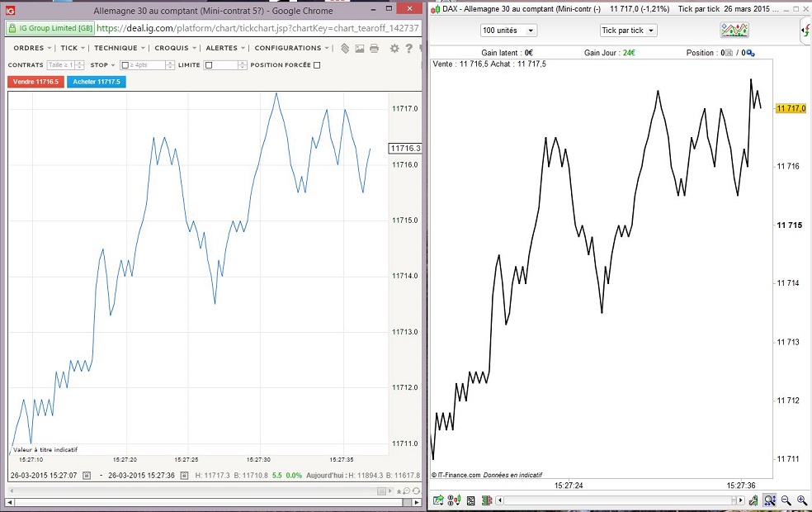The image size is (812, 512).
Task: Click the right arrow of ProRealTime chart scrollbar
Action: point(742,500)
